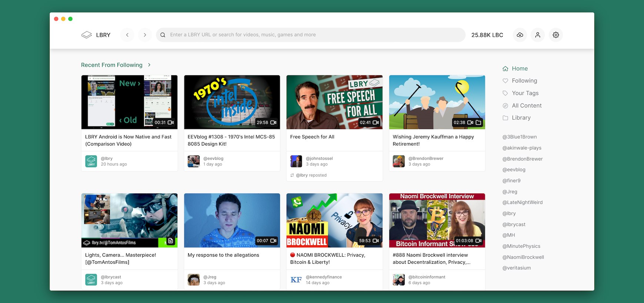Open @LateNightWeird channel in sidebar
This screenshot has height=303, width=644.
[x=523, y=203]
